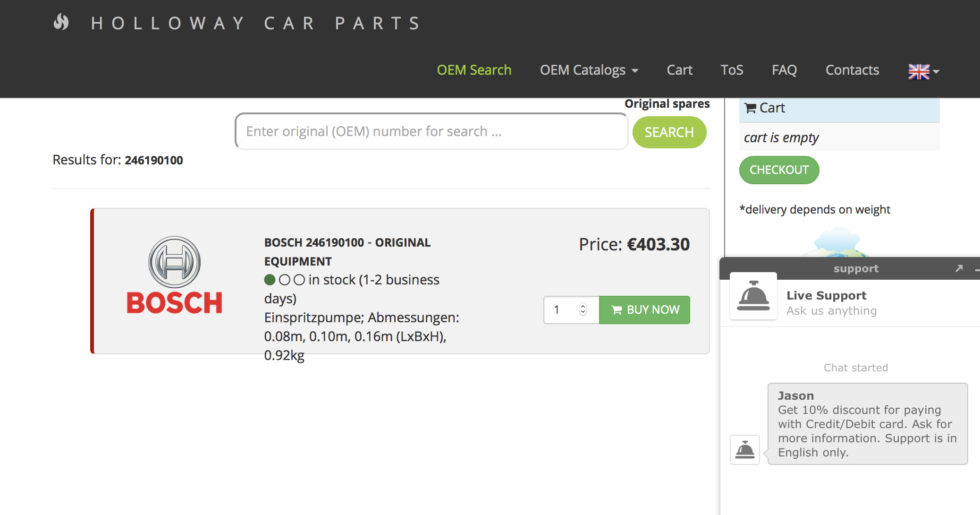The height and width of the screenshot is (515, 980).
Task: Click the green stock availability dot
Action: (x=270, y=280)
